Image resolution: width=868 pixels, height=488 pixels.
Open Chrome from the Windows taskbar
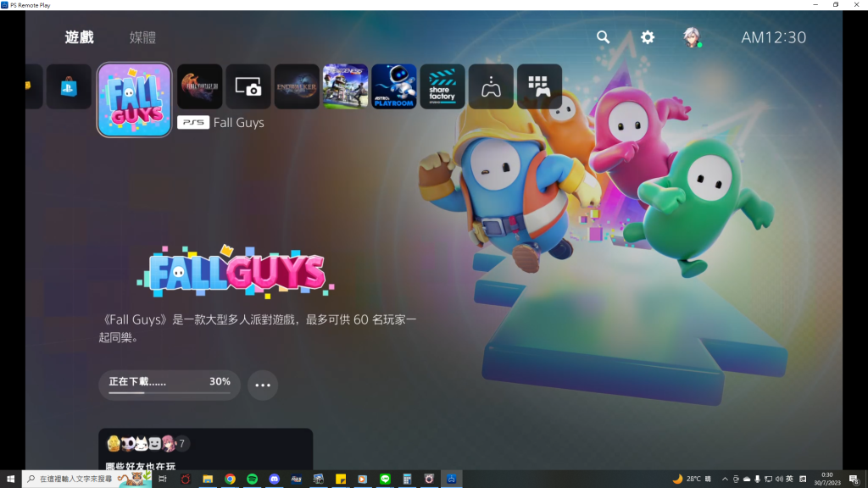pos(230,480)
